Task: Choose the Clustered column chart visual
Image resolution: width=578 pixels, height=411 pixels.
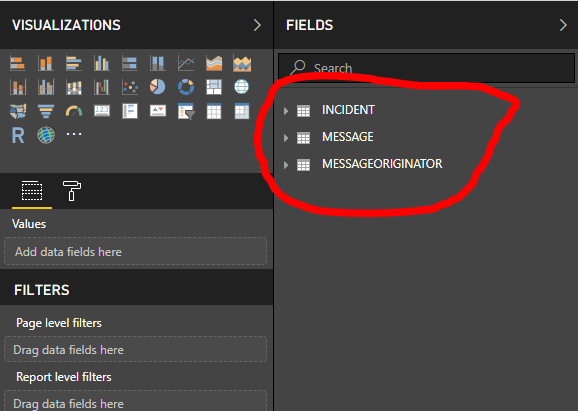Action: click(102, 63)
